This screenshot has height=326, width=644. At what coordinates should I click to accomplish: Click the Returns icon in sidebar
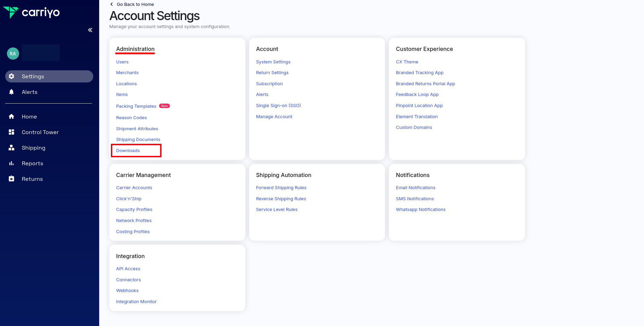tap(11, 179)
